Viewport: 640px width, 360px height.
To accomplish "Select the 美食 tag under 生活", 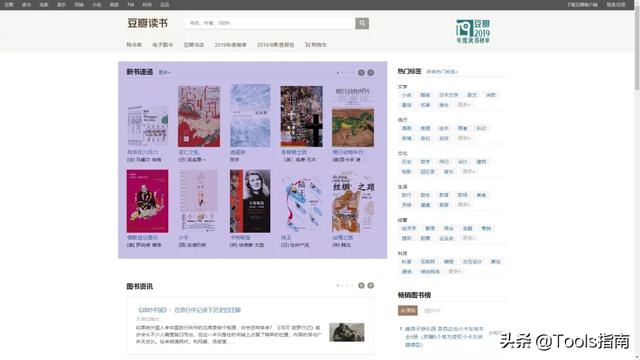I will click(x=481, y=195).
